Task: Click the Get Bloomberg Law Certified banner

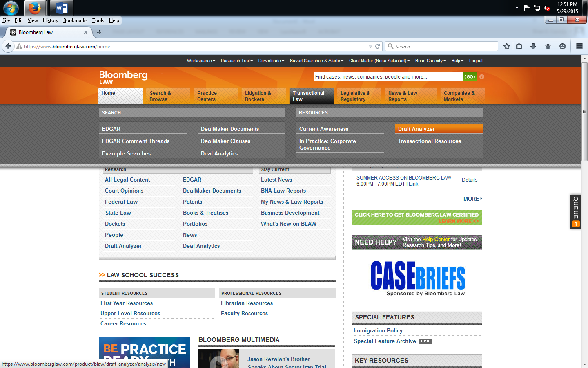Action: [x=417, y=218]
